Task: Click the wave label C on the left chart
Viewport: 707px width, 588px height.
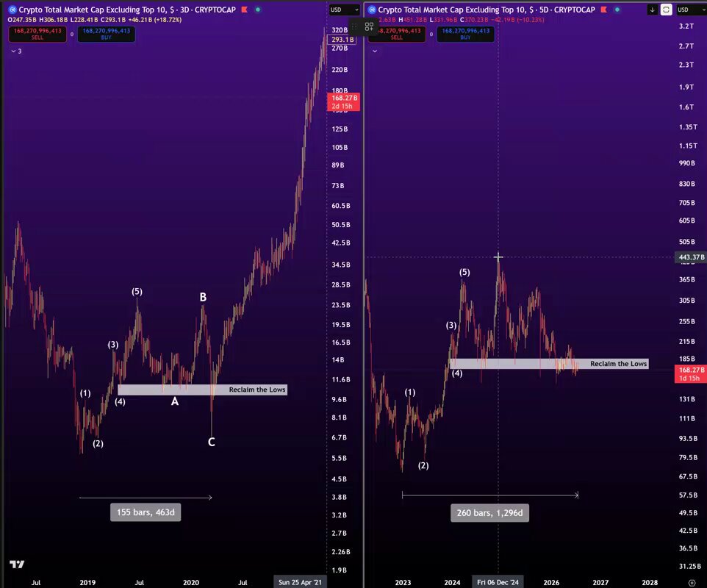Action: coord(212,442)
